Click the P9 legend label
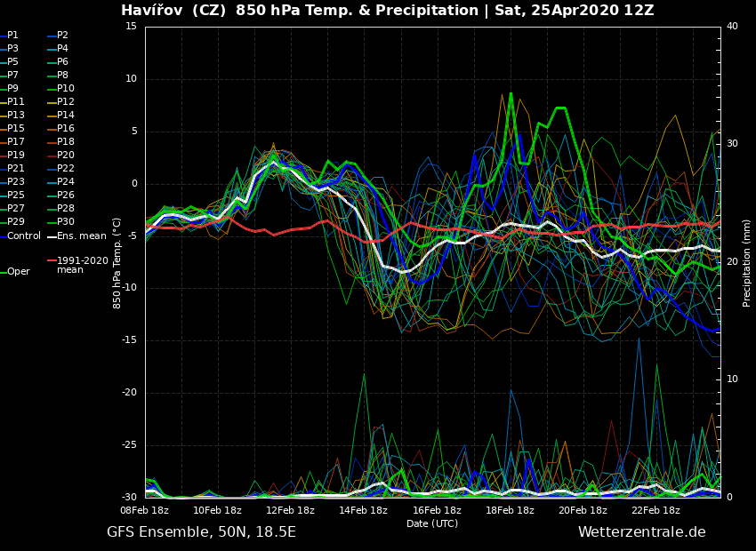This screenshot has width=756, height=551. point(12,89)
